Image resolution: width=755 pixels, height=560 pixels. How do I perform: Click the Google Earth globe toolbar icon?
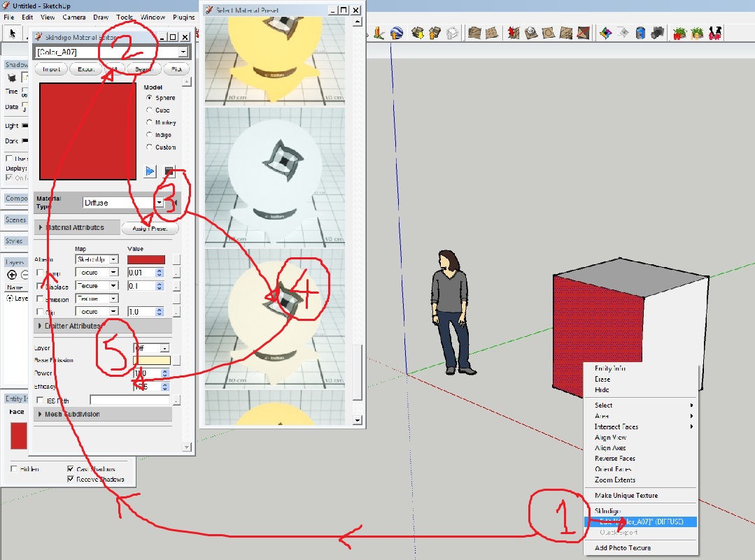point(397,32)
